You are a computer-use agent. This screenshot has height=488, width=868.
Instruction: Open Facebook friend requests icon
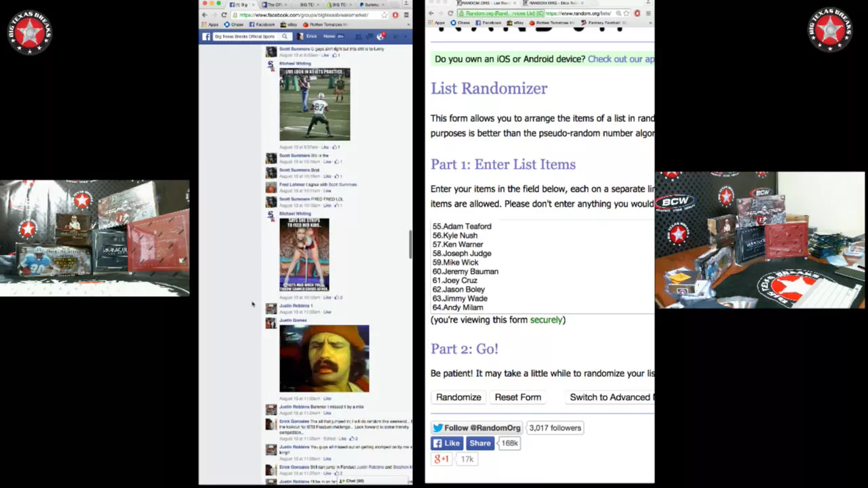tap(358, 37)
